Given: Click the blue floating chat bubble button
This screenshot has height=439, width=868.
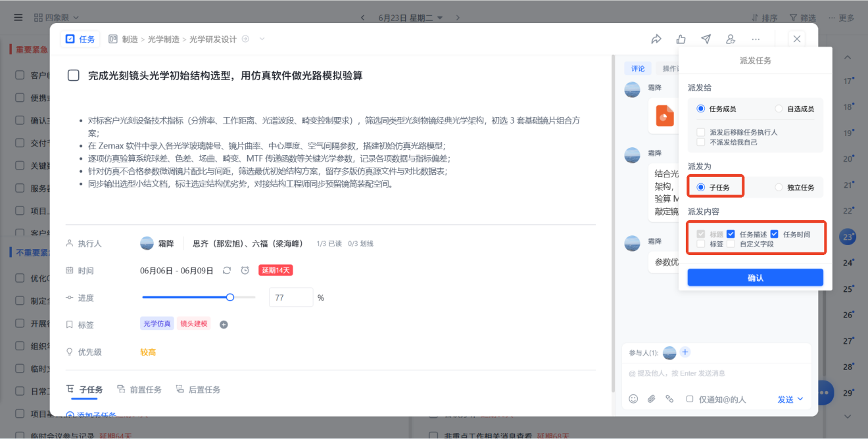Looking at the screenshot, I should coord(825,392).
